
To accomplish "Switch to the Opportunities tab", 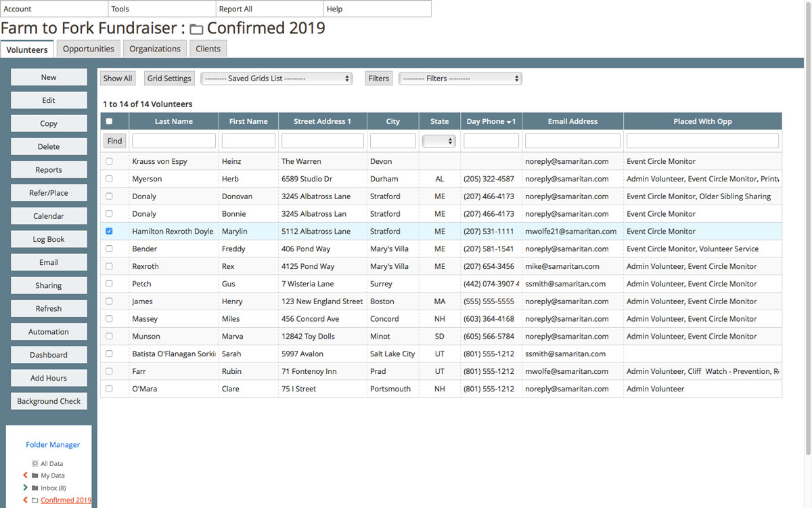I will (89, 49).
